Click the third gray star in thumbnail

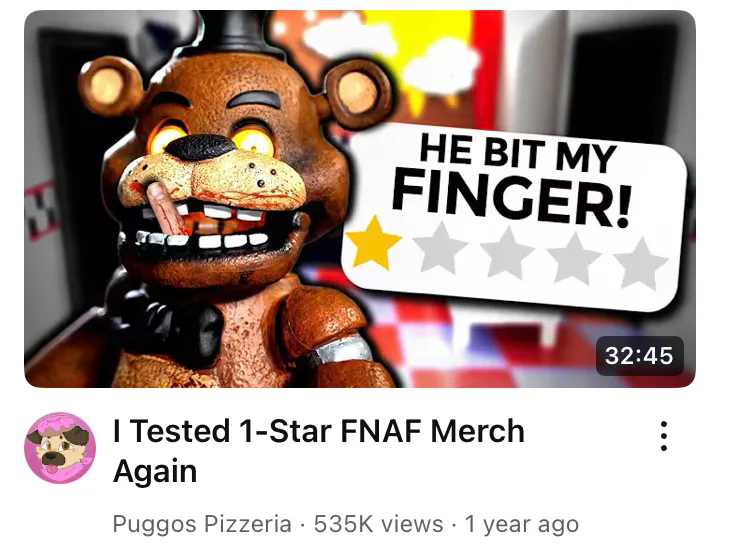point(507,253)
